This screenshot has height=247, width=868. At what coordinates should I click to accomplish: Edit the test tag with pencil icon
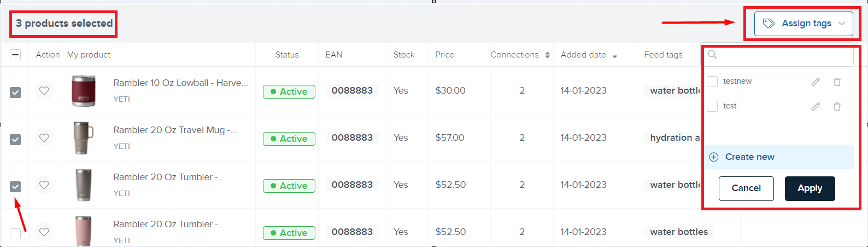pyautogui.click(x=816, y=106)
